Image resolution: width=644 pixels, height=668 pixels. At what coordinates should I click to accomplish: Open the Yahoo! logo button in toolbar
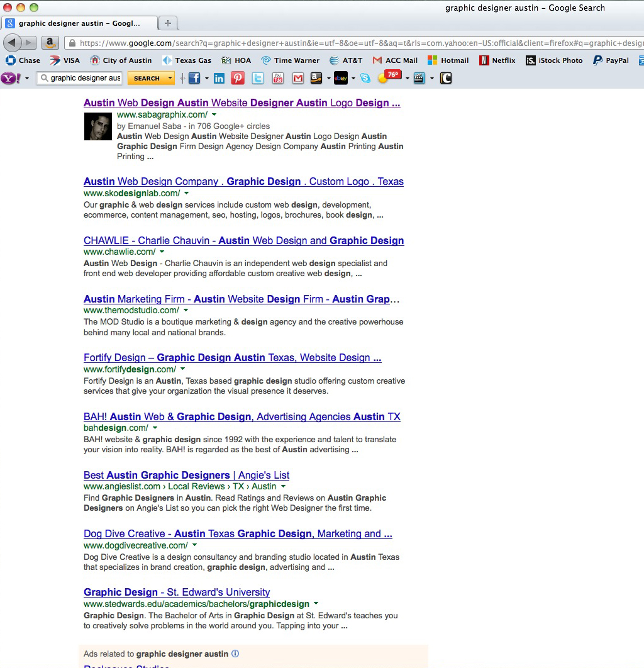pos(11,78)
